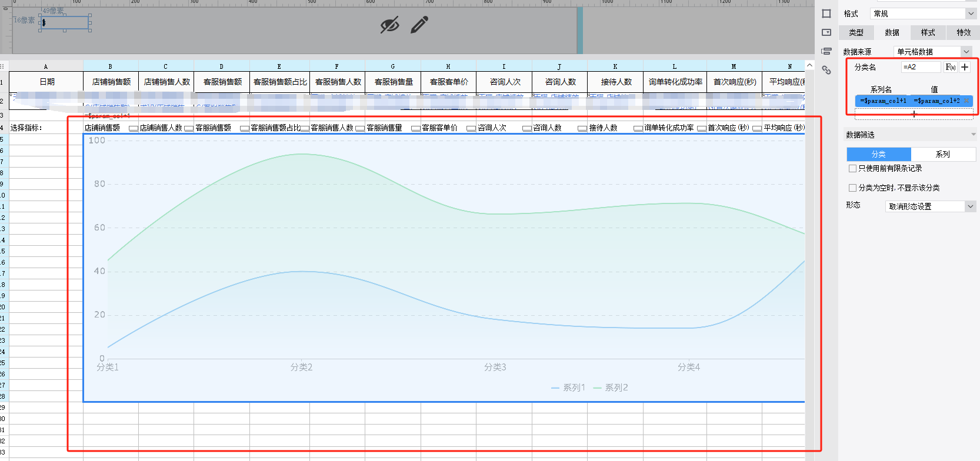Open the 格式 常规 dropdown
The width and height of the screenshot is (980, 461).
(x=922, y=14)
